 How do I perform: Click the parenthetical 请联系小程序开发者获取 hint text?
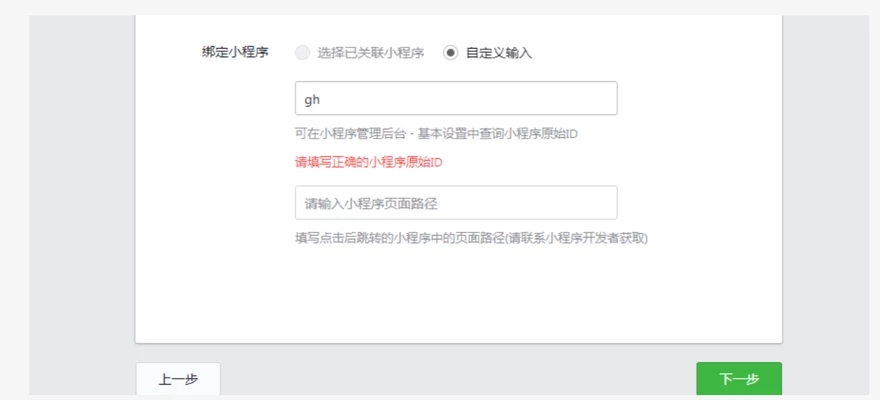tap(578, 238)
